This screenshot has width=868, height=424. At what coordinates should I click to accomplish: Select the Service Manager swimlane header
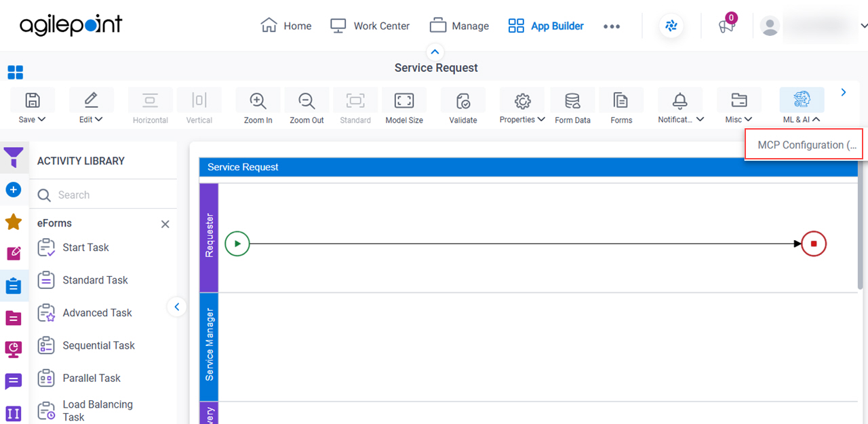tap(209, 347)
